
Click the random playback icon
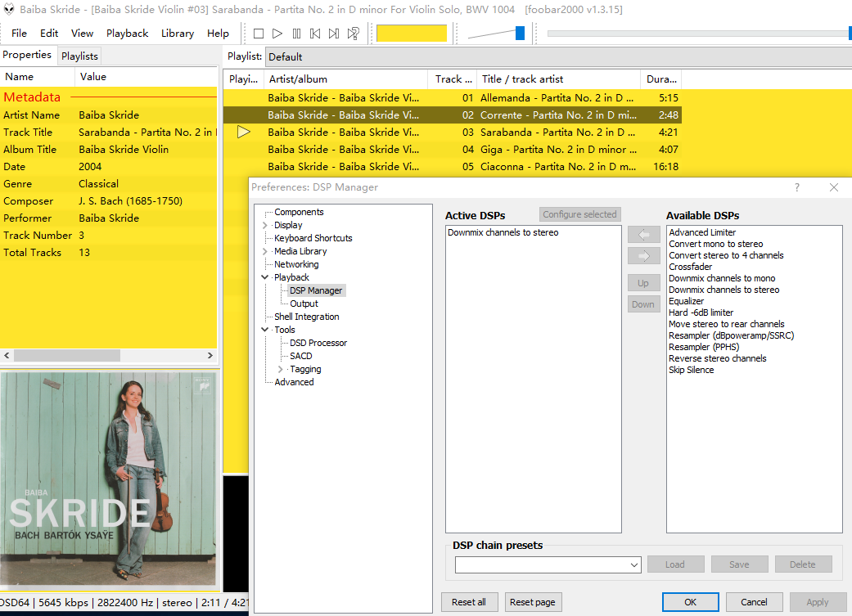(353, 34)
